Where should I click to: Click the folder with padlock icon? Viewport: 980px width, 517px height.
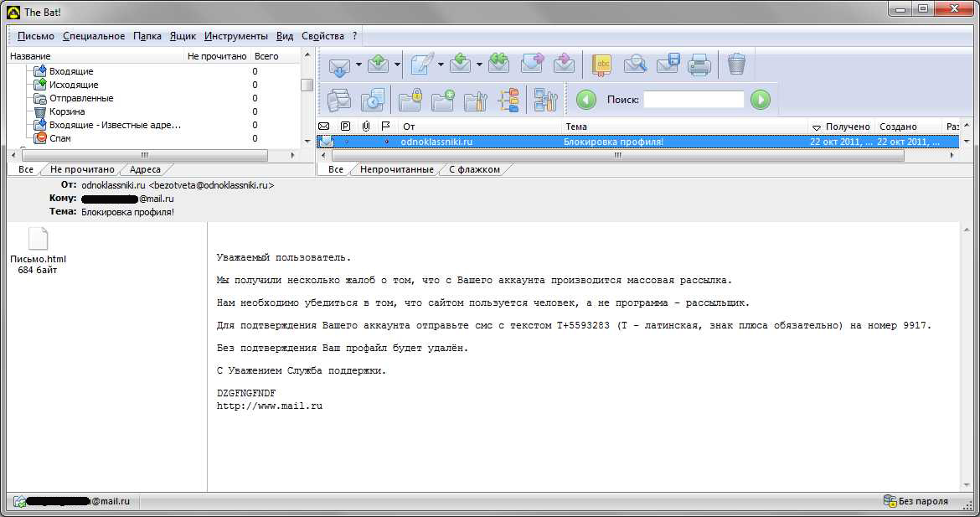click(x=410, y=100)
